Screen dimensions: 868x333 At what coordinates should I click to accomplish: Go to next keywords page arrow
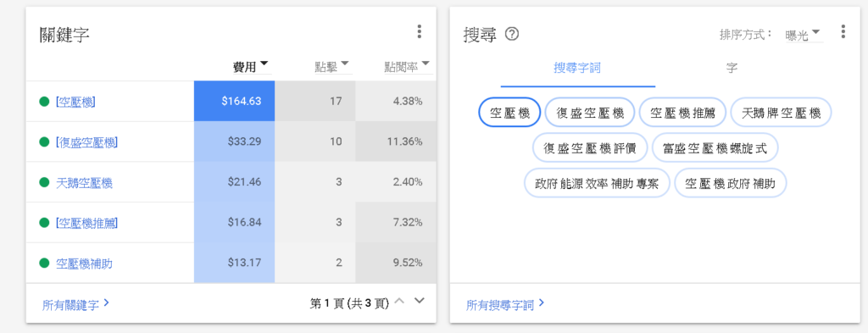click(x=420, y=301)
